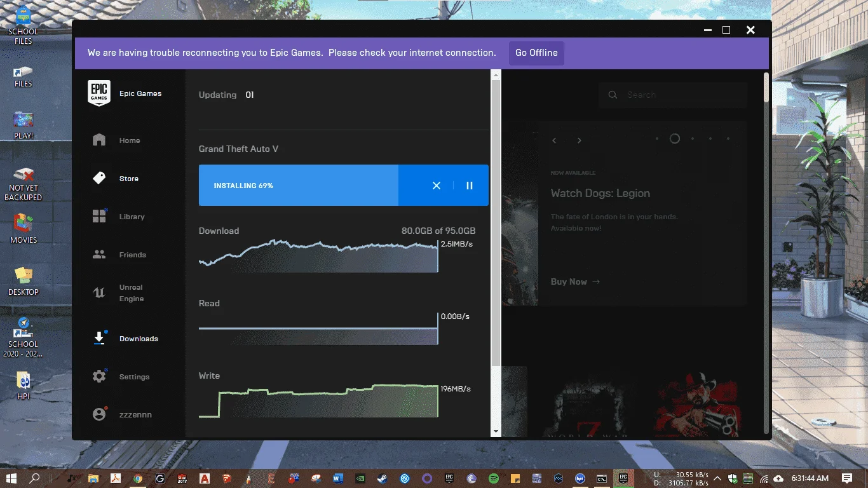
Task: Click the Write speed graph
Action: tap(318, 400)
